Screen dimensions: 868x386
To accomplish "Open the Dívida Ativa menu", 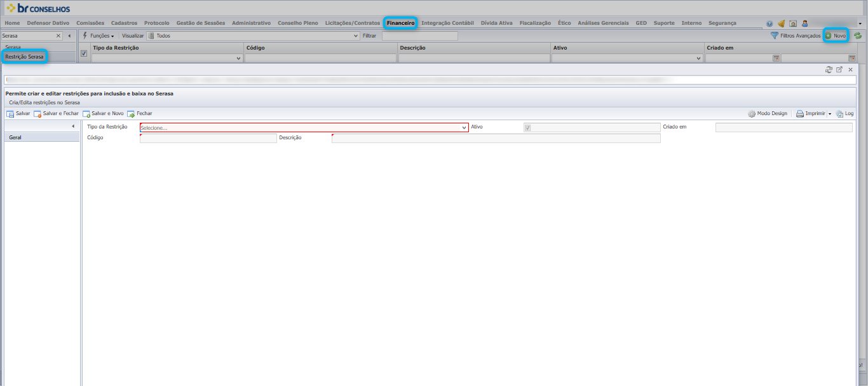I will [x=496, y=23].
